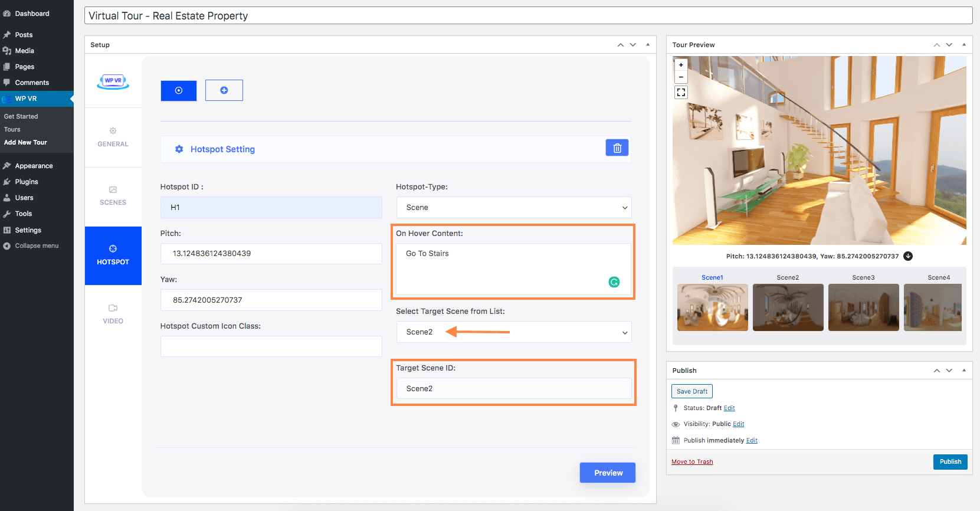Click the Move to Trash link
Viewport: 980px width, 511px height.
(692, 461)
